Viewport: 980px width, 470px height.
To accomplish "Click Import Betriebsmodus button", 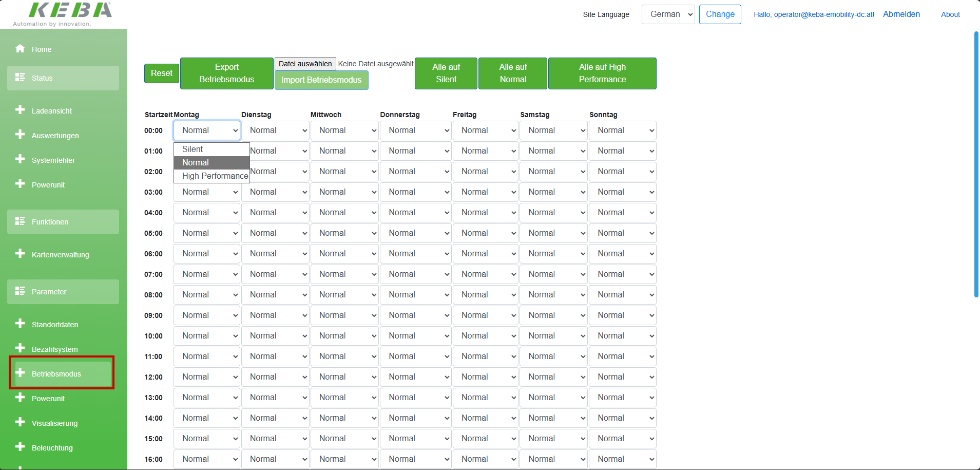I will tap(321, 80).
